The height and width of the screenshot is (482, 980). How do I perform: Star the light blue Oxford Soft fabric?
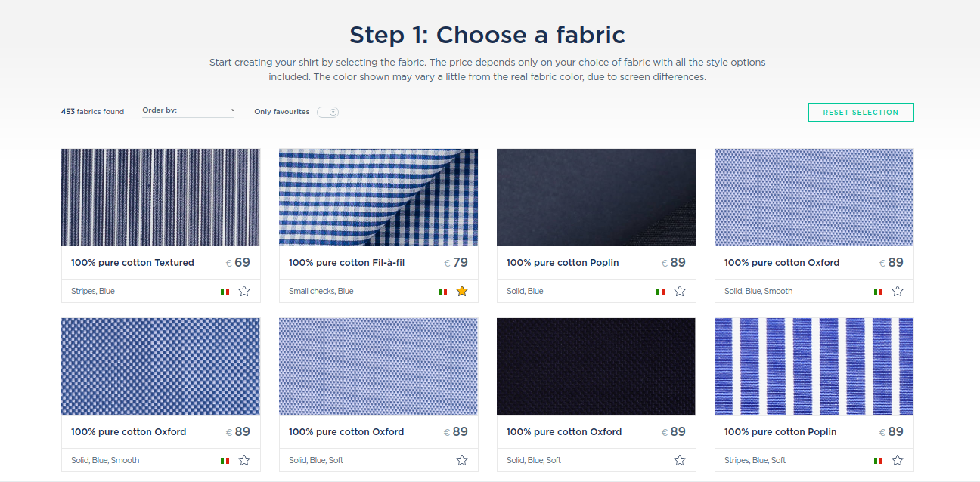[x=462, y=460]
